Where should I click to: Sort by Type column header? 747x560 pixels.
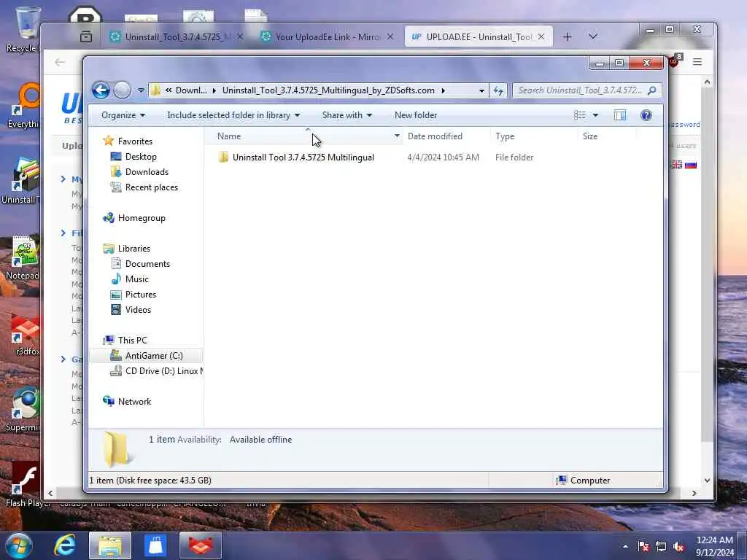click(x=533, y=136)
